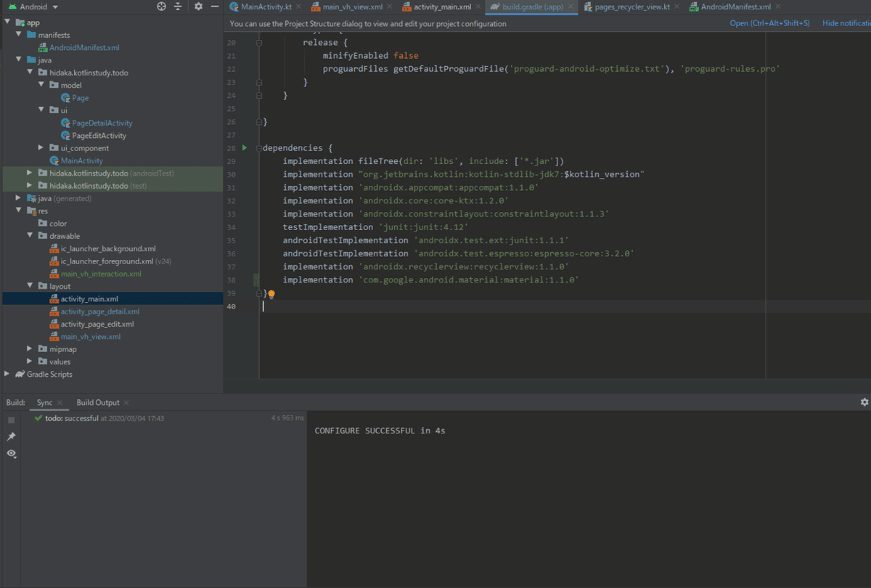Click the stop build square icon
This screenshot has width=871, height=588.
pyautogui.click(x=11, y=420)
